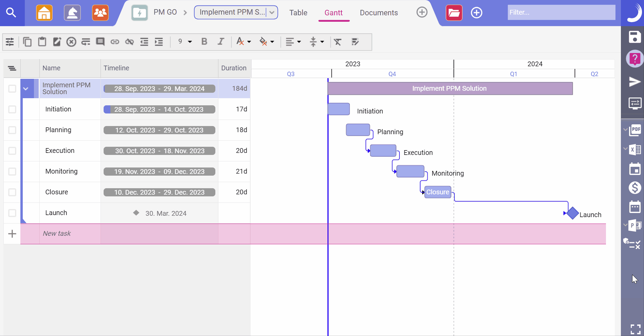644x336 pixels.
Task: Click the fill color bucket icon
Action: coord(263,41)
